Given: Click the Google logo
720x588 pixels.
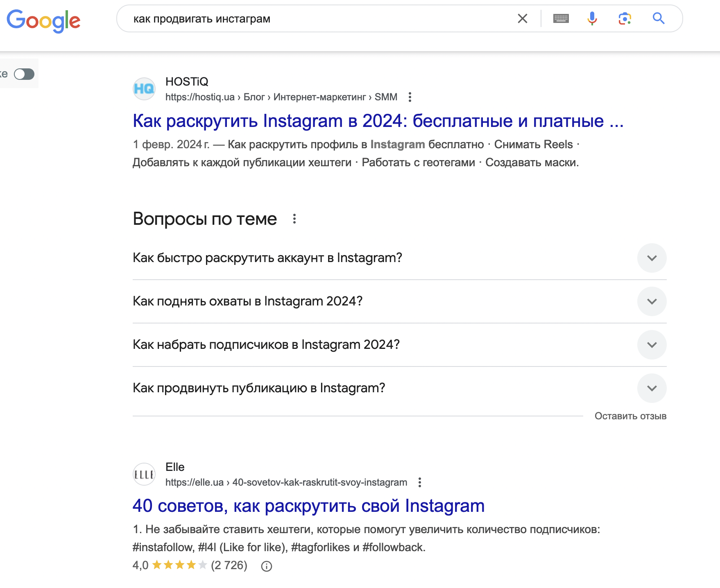Looking at the screenshot, I should pos(43,20).
